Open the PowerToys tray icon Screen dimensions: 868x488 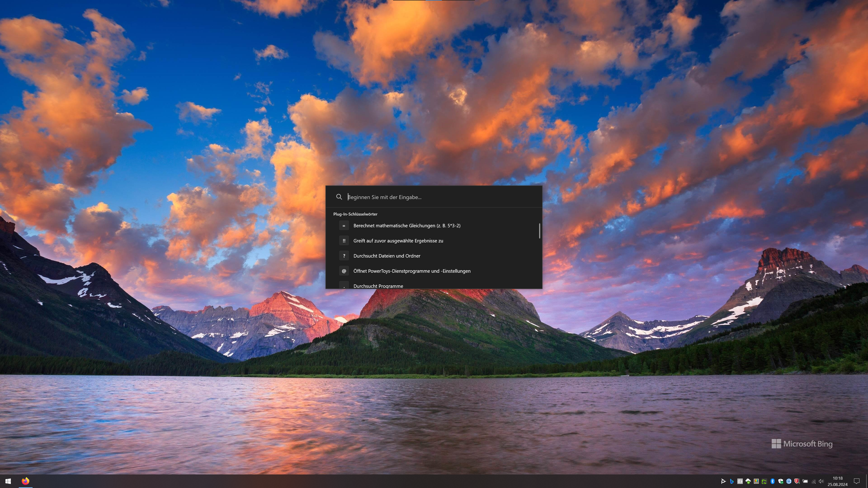pos(757,481)
